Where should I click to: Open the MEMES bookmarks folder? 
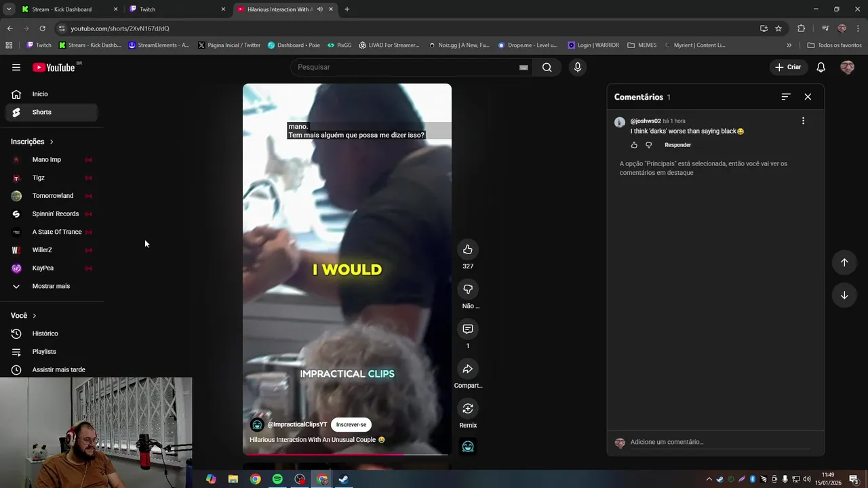[x=642, y=45]
